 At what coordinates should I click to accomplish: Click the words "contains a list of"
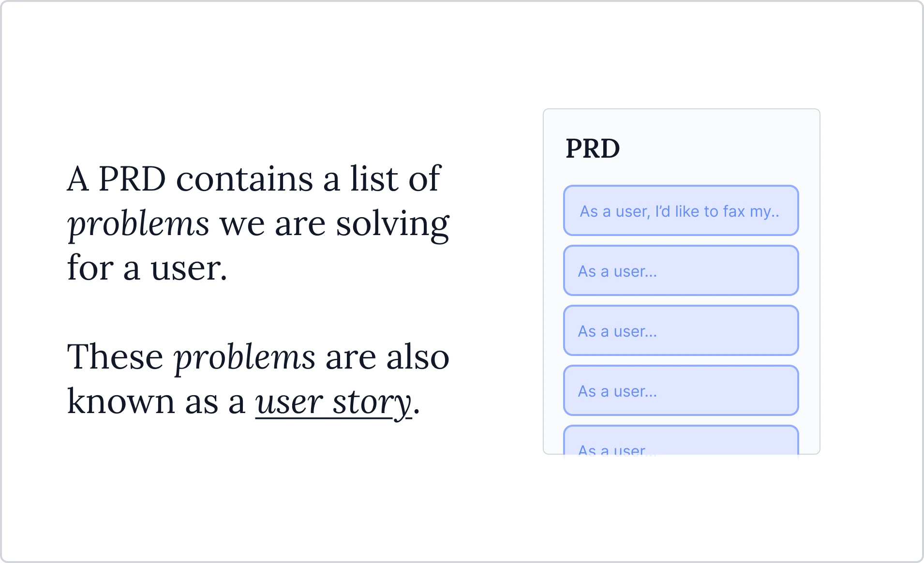point(308,179)
